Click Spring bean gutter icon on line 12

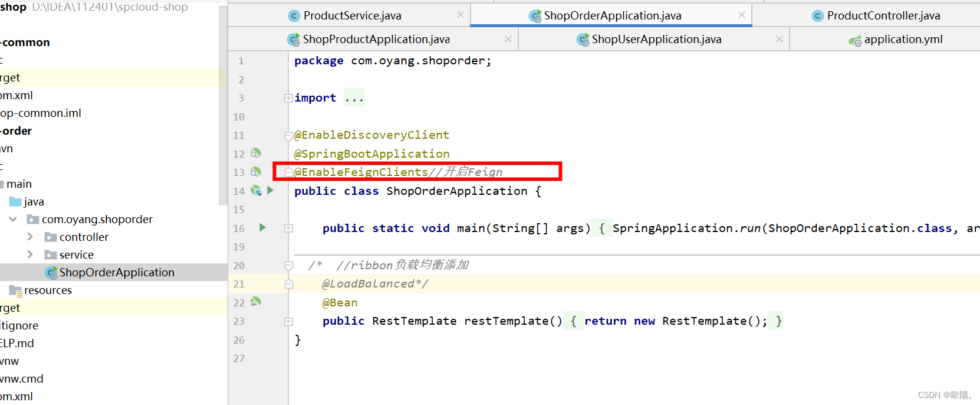(255, 153)
